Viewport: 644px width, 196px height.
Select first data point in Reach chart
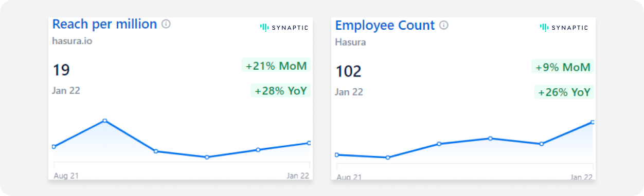click(x=53, y=147)
